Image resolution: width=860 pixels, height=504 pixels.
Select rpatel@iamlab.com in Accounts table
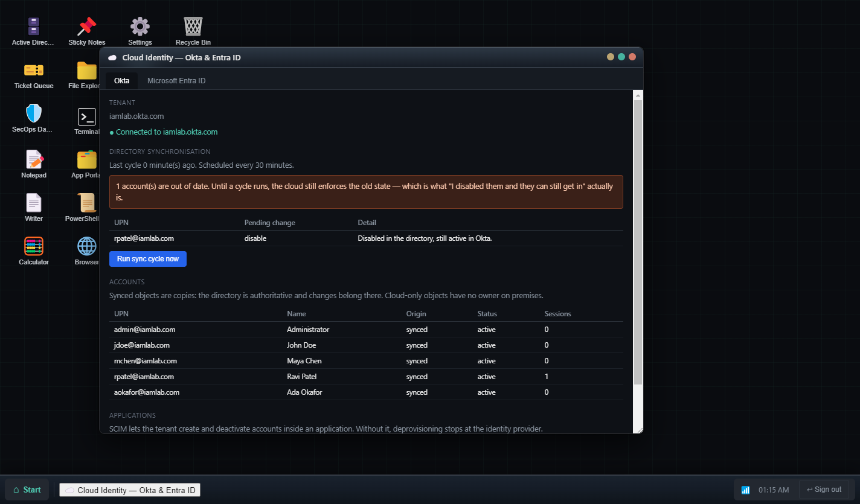pyautogui.click(x=366, y=377)
